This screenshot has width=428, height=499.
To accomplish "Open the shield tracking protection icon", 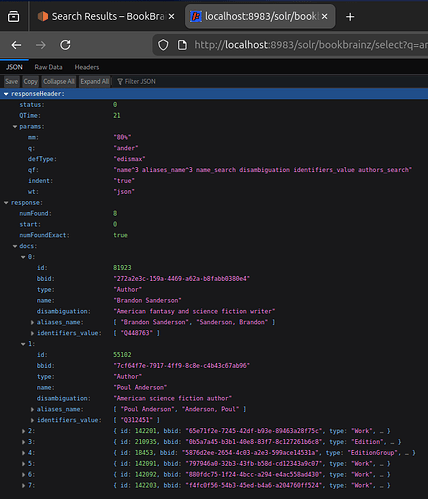I will (x=163, y=45).
